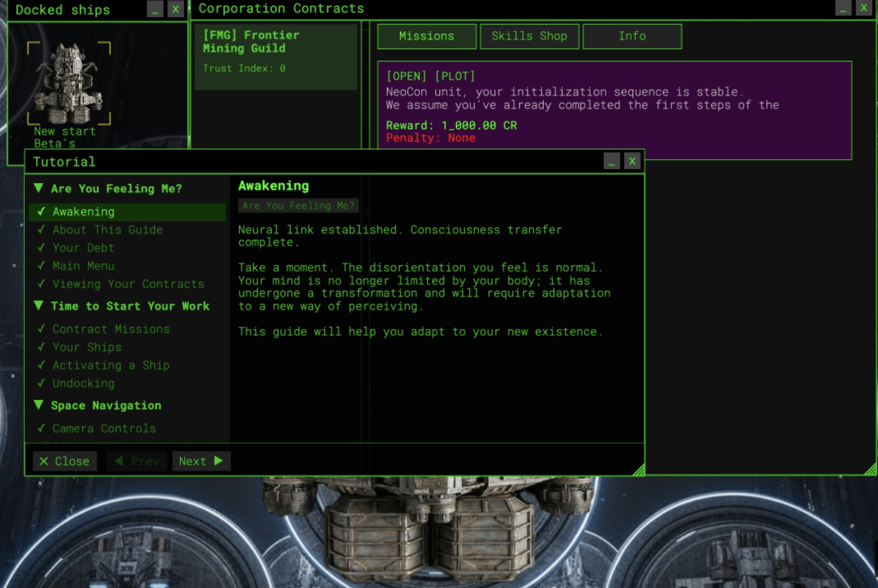Open the Missions tab
878x588 pixels.
(427, 37)
